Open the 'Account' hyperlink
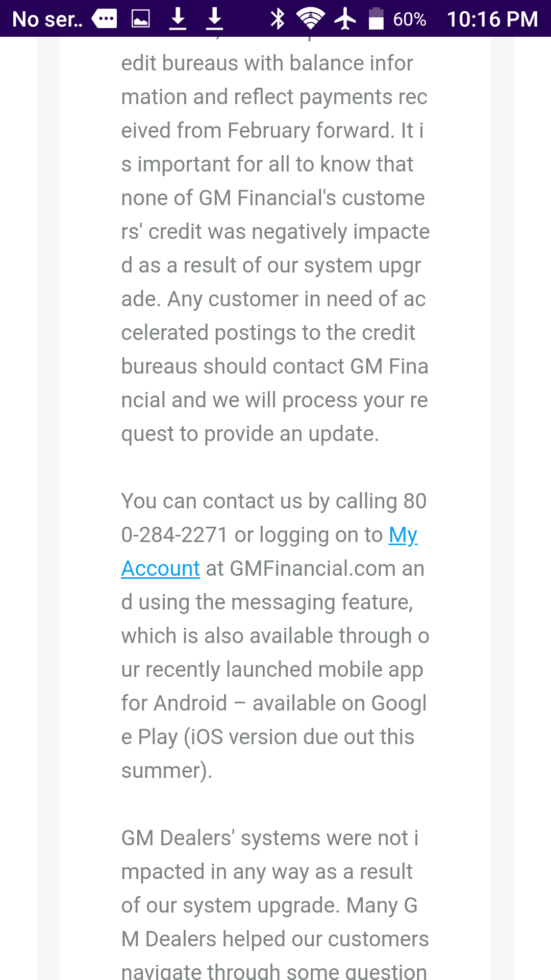This screenshot has height=980, width=551. (160, 569)
